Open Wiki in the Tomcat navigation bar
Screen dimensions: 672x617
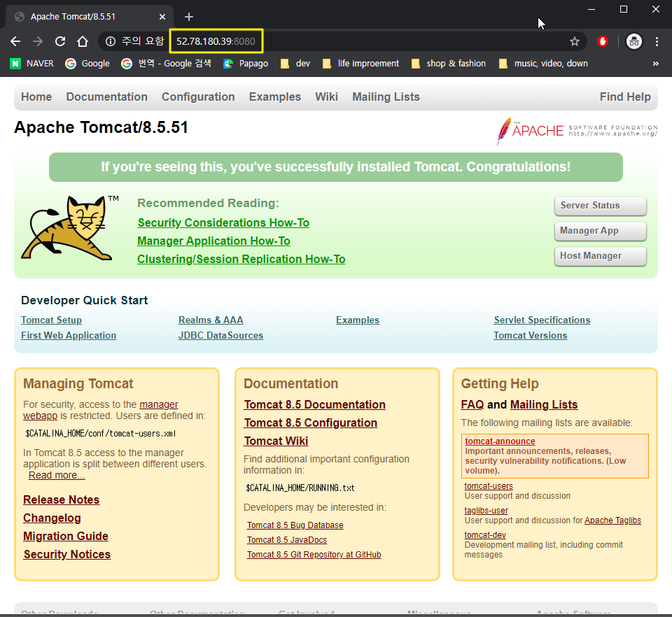pyautogui.click(x=327, y=97)
